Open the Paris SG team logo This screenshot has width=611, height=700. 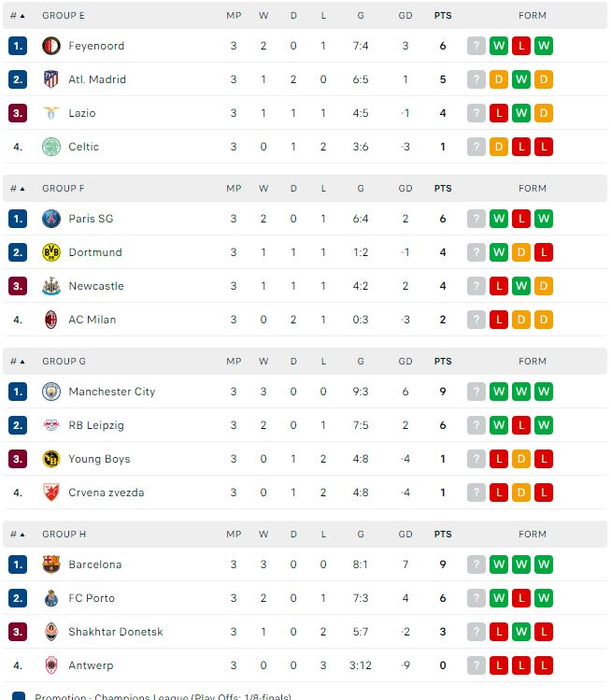point(51,219)
